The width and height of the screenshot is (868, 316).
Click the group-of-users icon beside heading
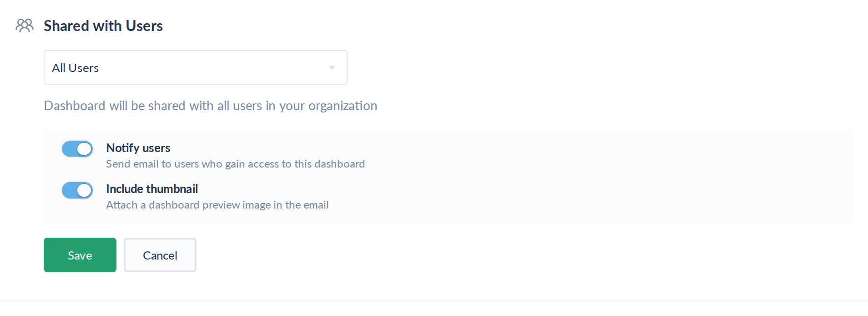pyautogui.click(x=25, y=25)
